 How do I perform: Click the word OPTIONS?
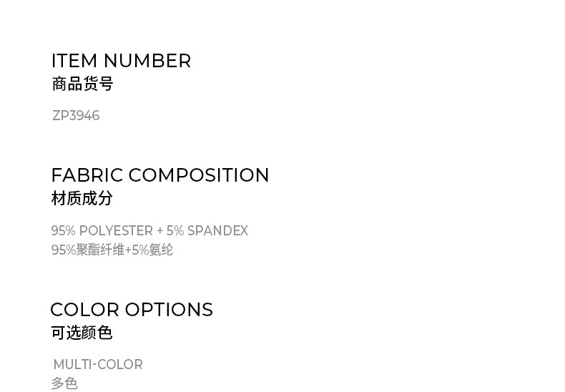pos(169,310)
